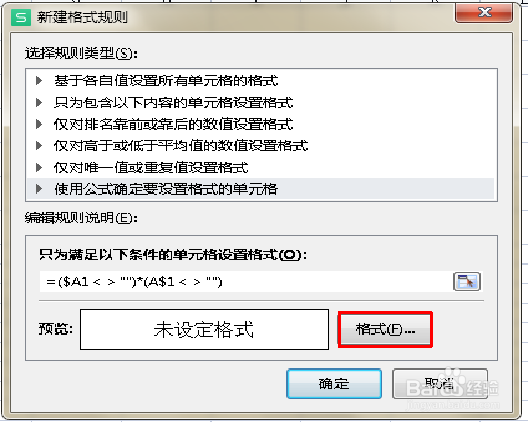Open the 格式(F)... button
The height and width of the screenshot is (423, 529).
click(x=385, y=329)
